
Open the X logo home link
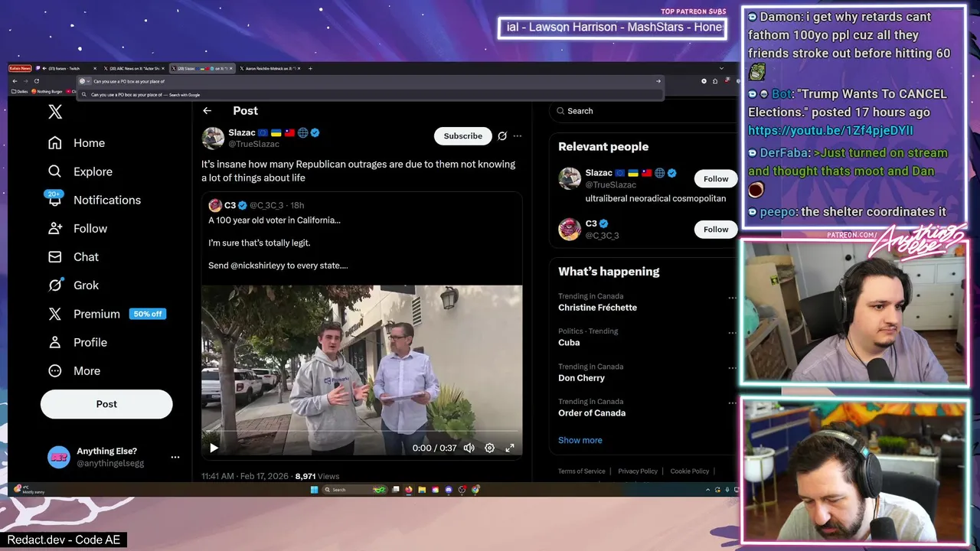tap(55, 112)
